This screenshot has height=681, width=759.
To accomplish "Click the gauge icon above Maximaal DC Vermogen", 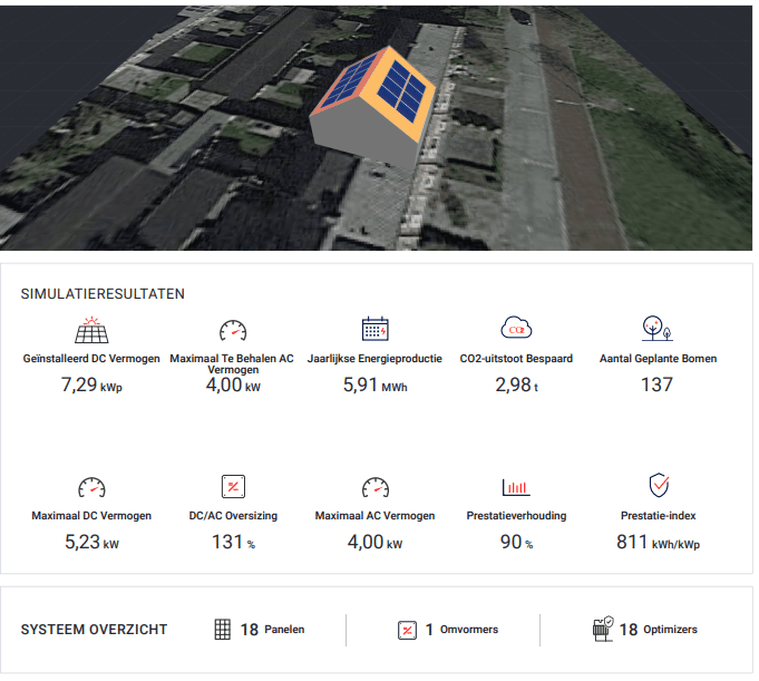I will pos(91,487).
